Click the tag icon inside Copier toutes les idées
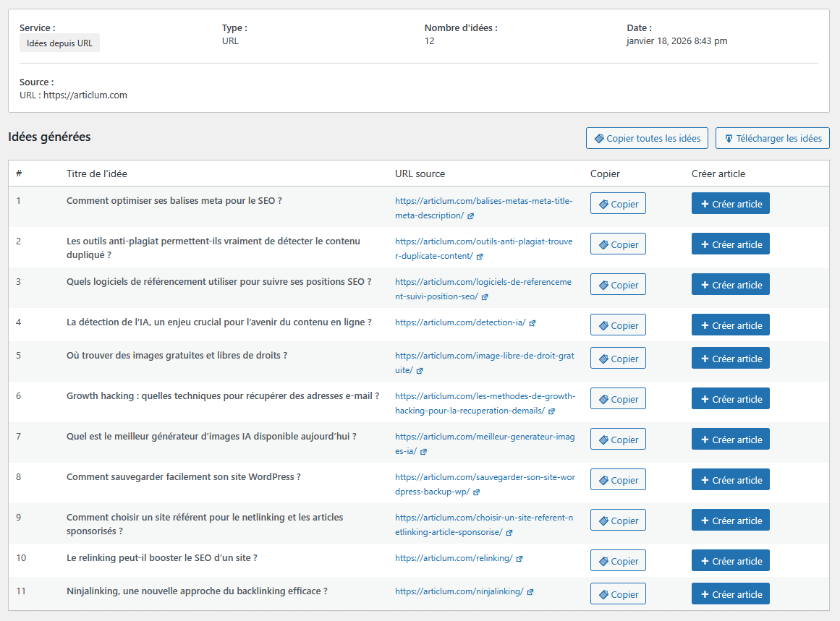Viewport: 840px width, 621px height. (x=601, y=138)
